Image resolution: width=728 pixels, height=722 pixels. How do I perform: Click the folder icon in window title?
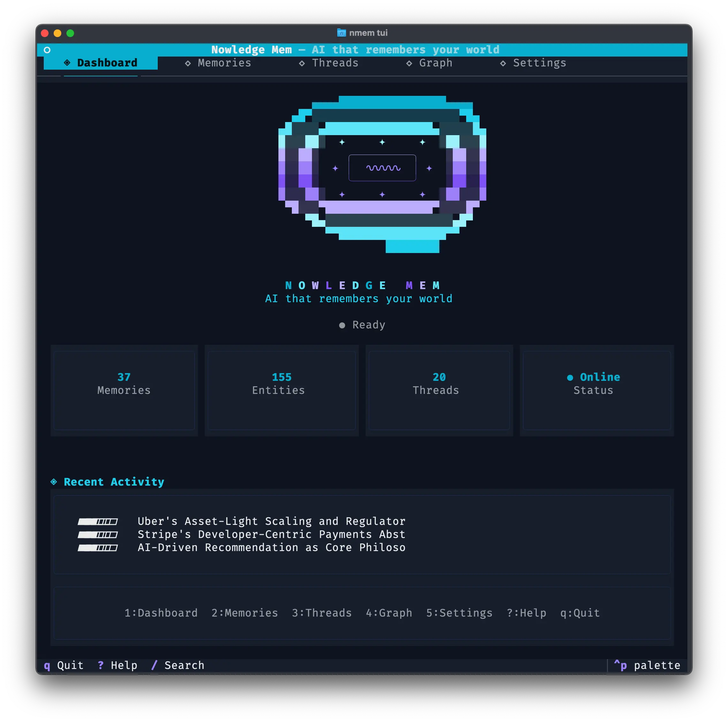341,33
